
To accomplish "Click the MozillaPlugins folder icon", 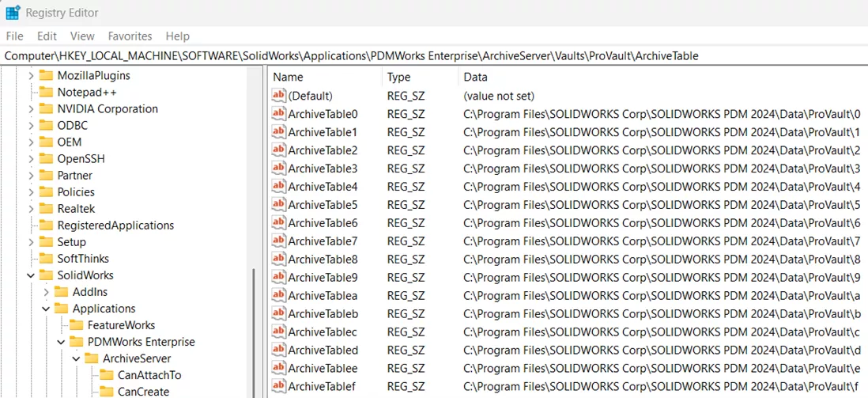I will tap(46, 75).
